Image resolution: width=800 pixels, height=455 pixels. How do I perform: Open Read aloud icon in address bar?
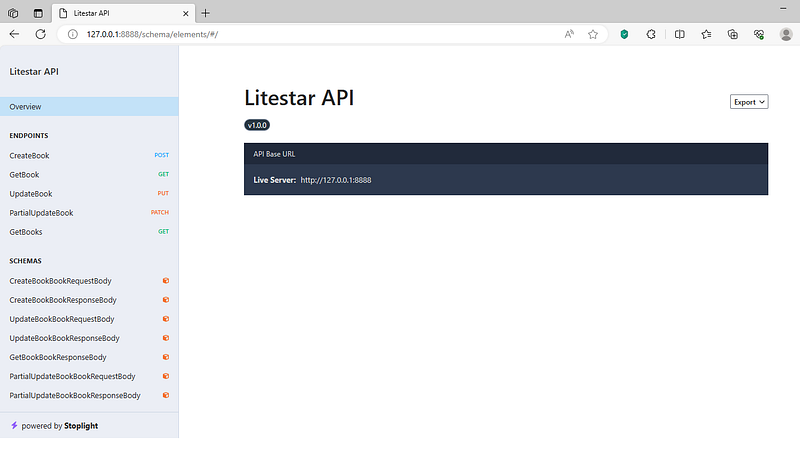pos(569,34)
